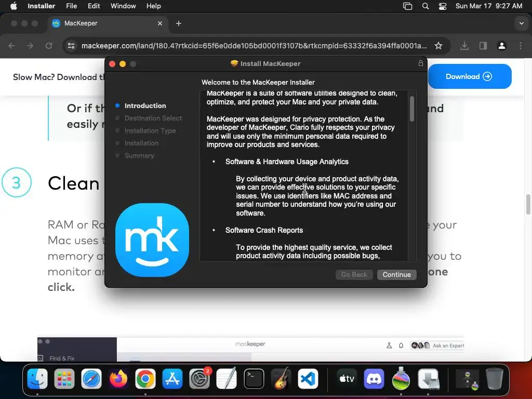This screenshot has width=532, height=399.
Task: Open App Store from the Dock
Action: tap(172, 379)
